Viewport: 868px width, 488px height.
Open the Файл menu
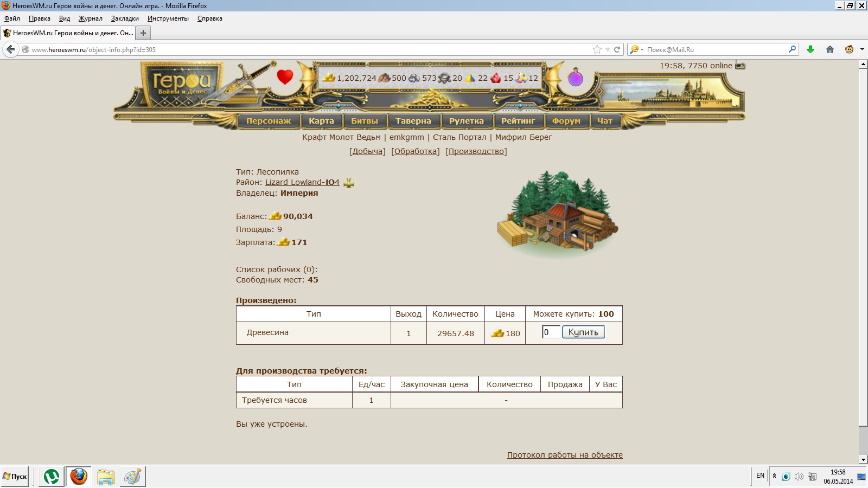[x=12, y=18]
